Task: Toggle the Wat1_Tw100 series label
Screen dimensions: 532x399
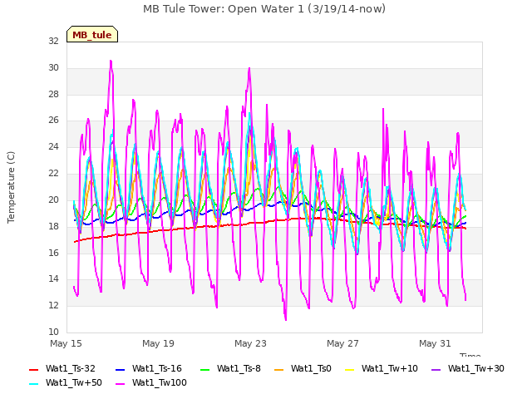Action: [160, 382]
